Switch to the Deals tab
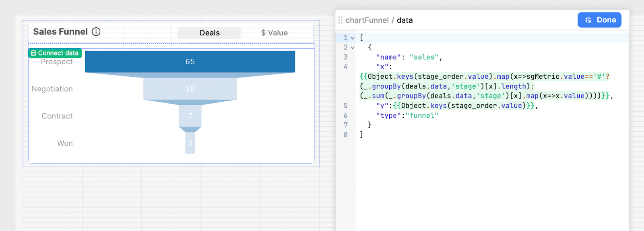This screenshot has height=231, width=644. [209, 33]
